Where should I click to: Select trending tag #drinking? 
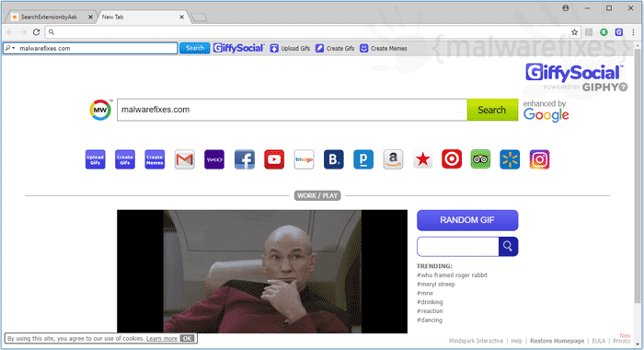[x=430, y=302]
